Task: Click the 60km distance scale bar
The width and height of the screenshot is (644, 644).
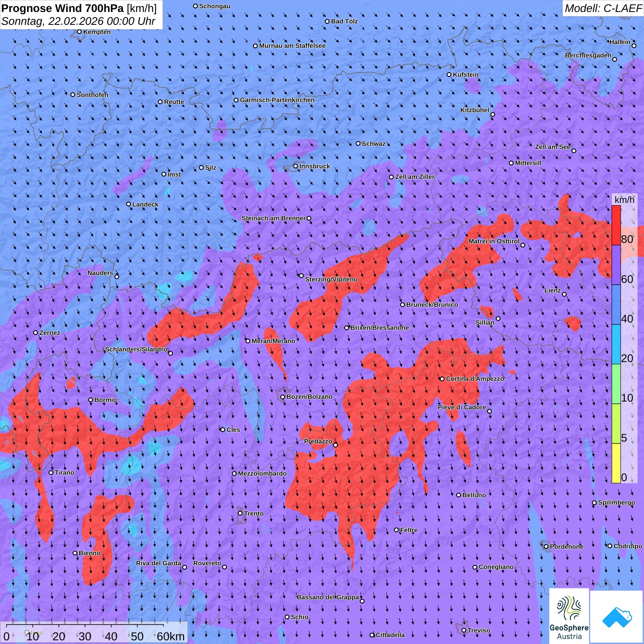Action: click(x=86, y=626)
